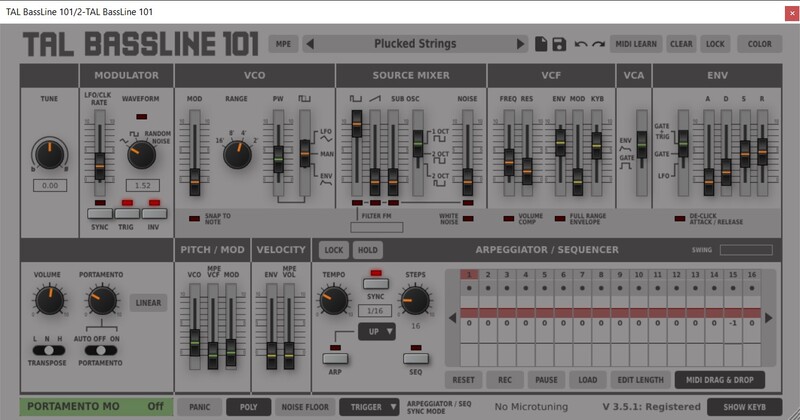The height and width of the screenshot is (420, 800).
Task: Flip the PORTAMENTO AUTO OFF ON switch
Action: (x=101, y=350)
